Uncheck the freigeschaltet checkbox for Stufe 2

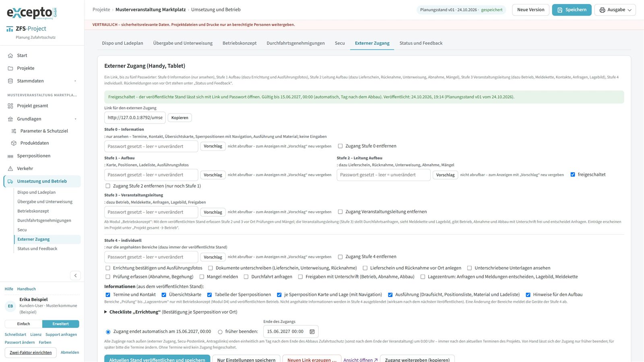click(573, 175)
